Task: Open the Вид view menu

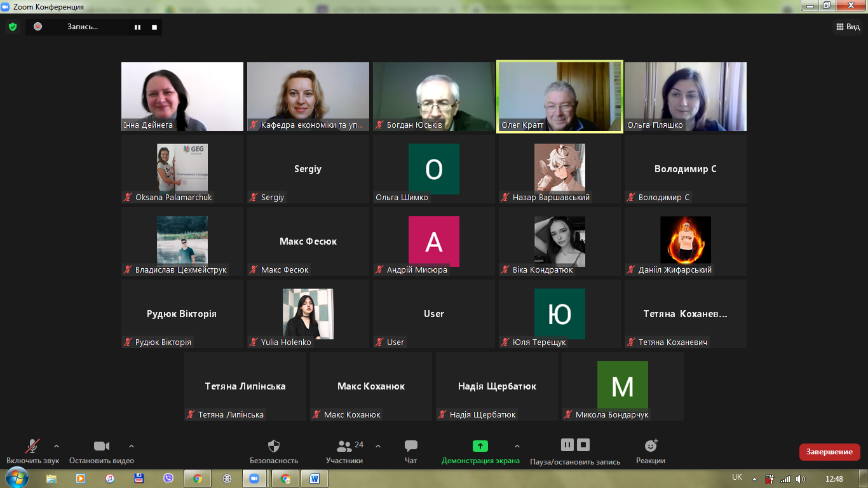Action: click(x=848, y=27)
